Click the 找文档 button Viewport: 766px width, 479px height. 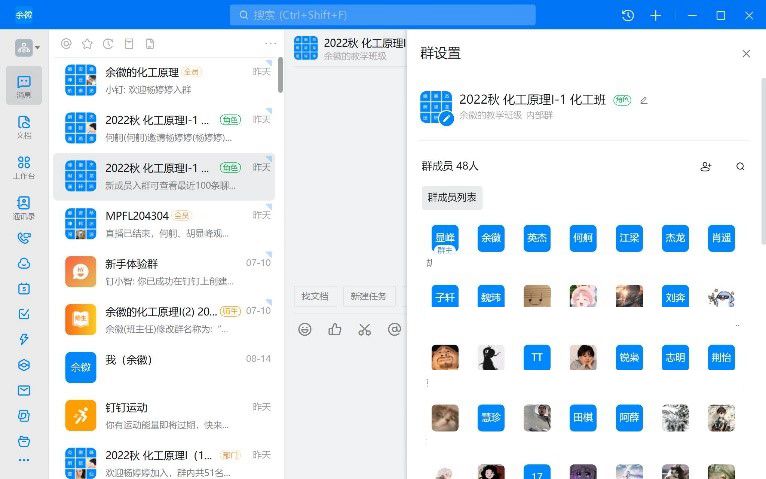click(x=315, y=296)
